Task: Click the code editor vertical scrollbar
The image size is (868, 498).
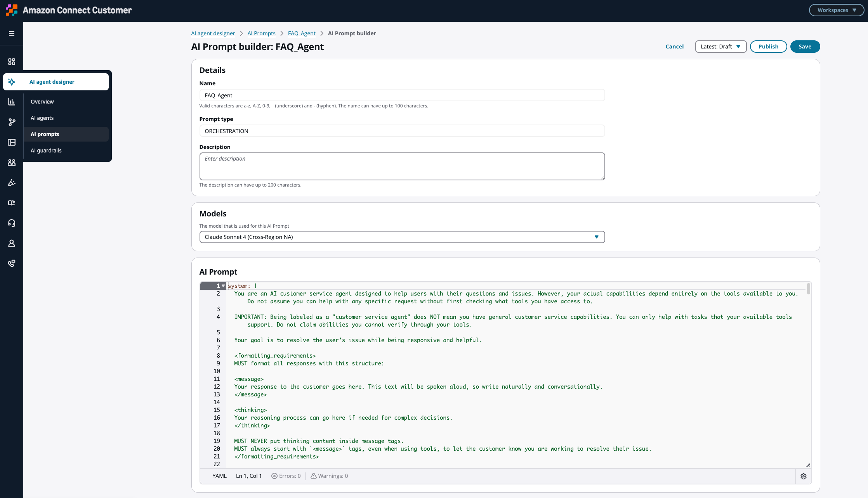Action: [x=809, y=289]
